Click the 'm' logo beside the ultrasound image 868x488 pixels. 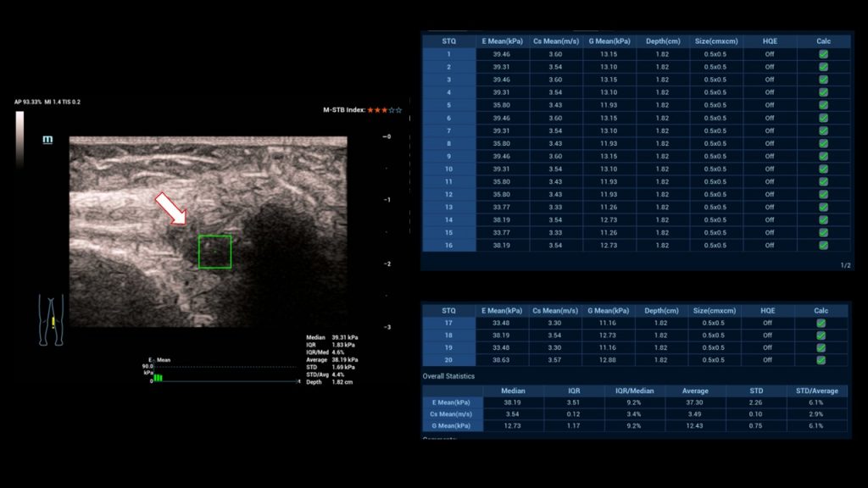tap(47, 140)
